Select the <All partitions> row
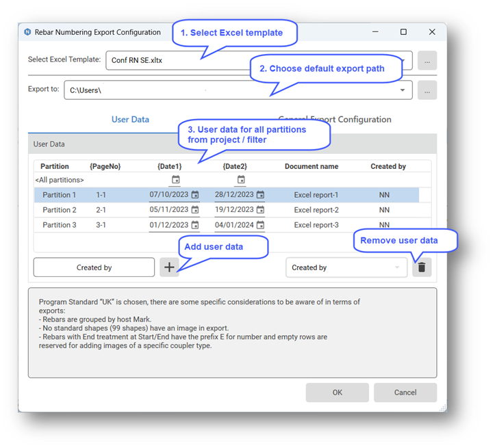 click(x=232, y=180)
